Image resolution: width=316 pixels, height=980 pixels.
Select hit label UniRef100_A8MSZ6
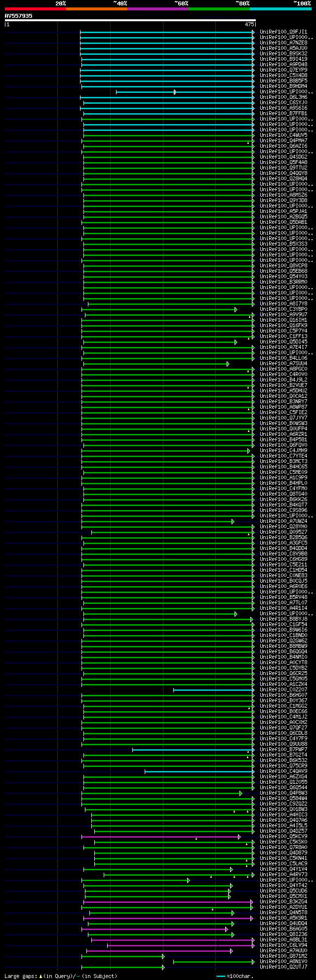(x=283, y=195)
